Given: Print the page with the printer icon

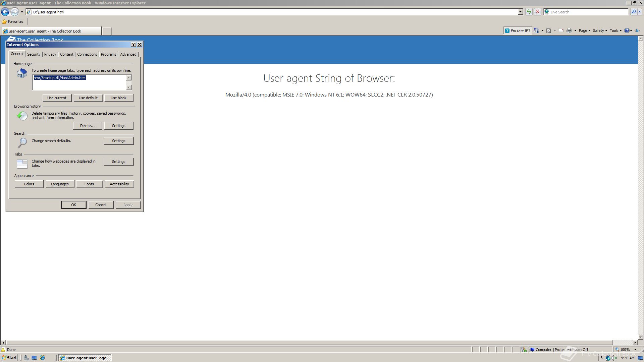Looking at the screenshot, I should pos(569,31).
